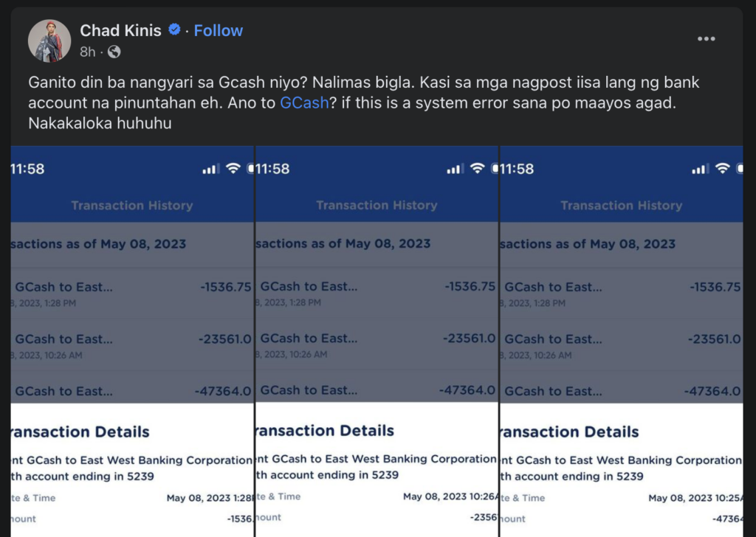Screen dimensions: 756x537
Task: Click the verified badge next to Chad Kinis
Action: point(174,30)
